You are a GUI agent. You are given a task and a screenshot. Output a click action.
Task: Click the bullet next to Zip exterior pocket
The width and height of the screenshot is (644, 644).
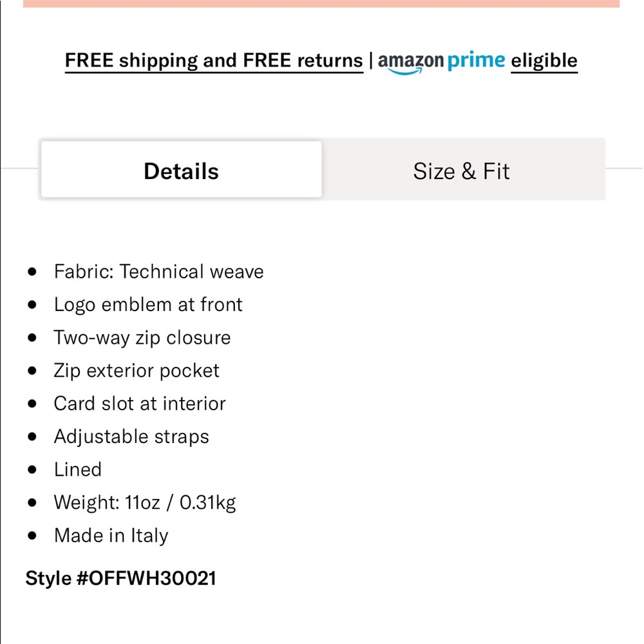coord(32,370)
